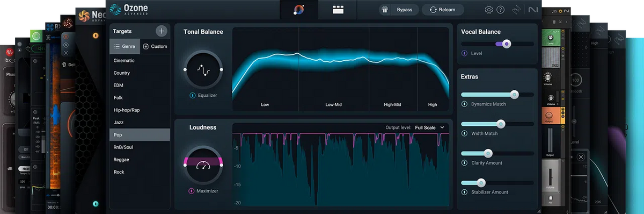Open the Equalizer curve dial in Tonal Balance
The height and width of the screenshot is (214, 644).
pos(204,70)
